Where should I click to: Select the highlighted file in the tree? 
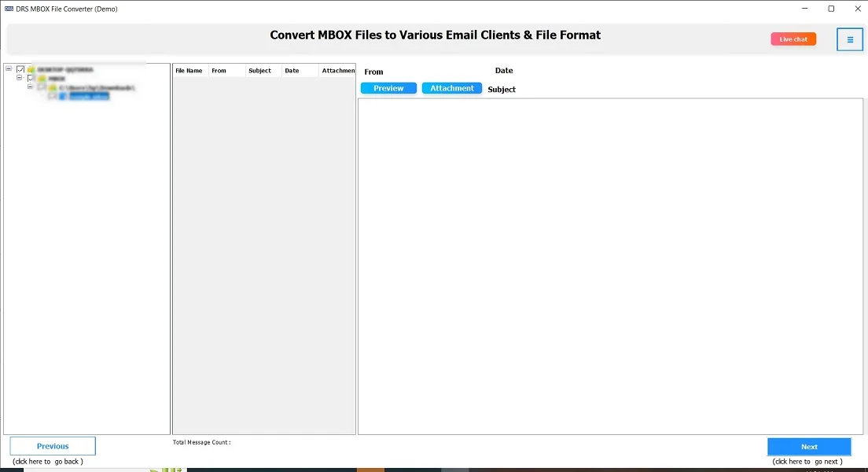[89, 97]
